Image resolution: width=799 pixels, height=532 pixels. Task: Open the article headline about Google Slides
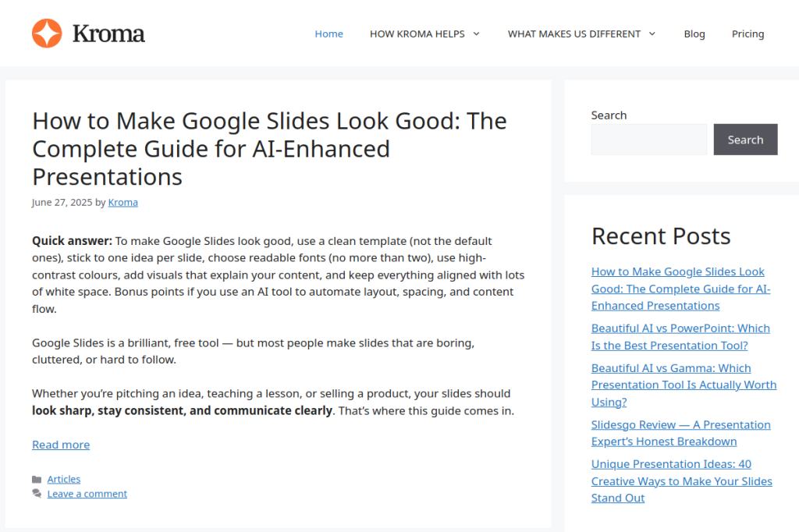point(269,149)
